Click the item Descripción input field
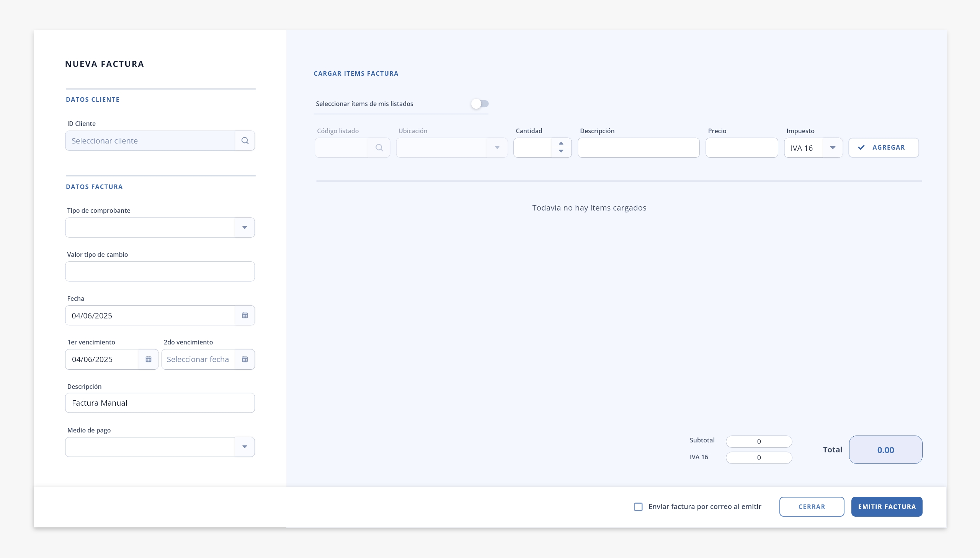The image size is (980, 558). click(x=639, y=148)
